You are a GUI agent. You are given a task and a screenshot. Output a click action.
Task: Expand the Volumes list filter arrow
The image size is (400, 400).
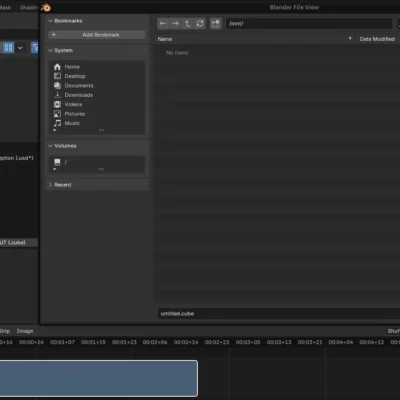click(x=55, y=169)
